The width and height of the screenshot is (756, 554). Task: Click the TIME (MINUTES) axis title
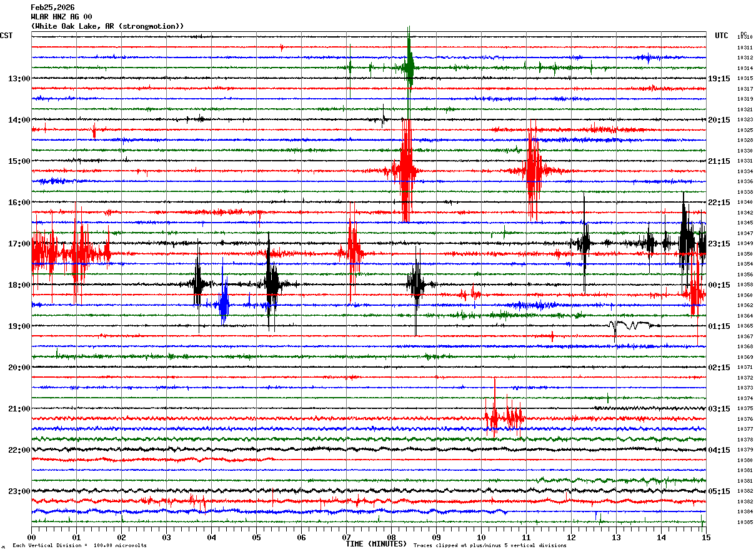(x=376, y=544)
